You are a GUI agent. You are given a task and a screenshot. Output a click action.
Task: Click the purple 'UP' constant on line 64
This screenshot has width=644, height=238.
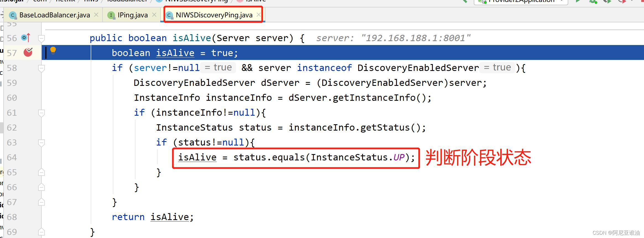399,157
